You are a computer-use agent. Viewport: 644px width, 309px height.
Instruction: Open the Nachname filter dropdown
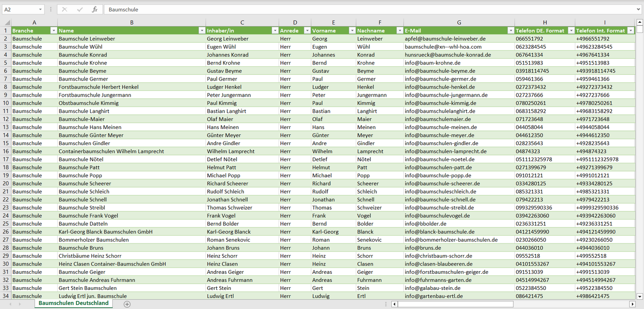[x=399, y=31]
